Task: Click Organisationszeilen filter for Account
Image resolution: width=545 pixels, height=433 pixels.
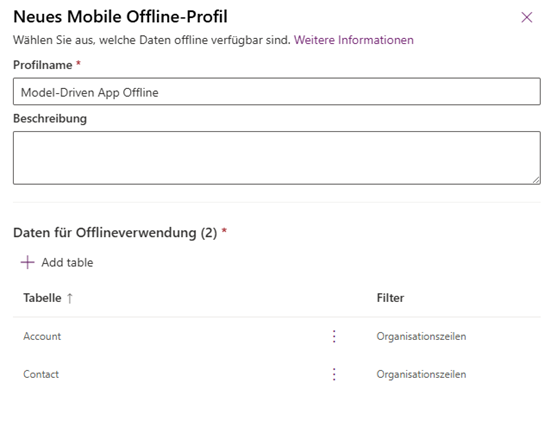Action: tap(421, 336)
